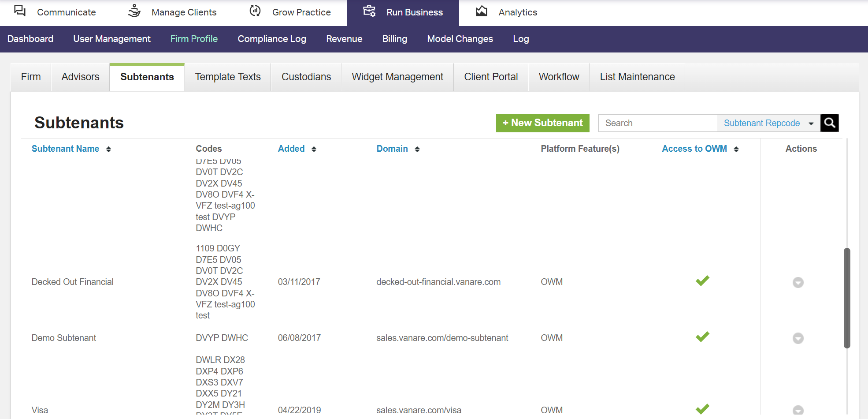Switch to the Workflow tab
Screen dimensions: 868x419
coord(559,77)
